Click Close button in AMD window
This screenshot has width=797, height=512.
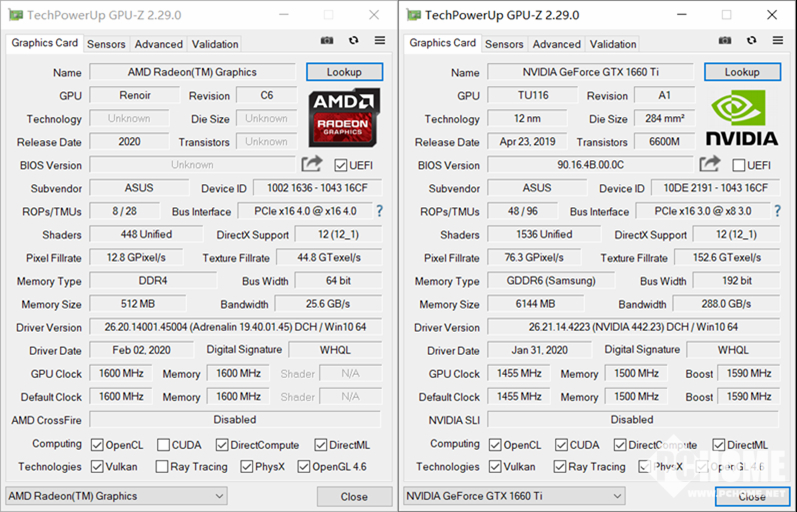point(354,496)
